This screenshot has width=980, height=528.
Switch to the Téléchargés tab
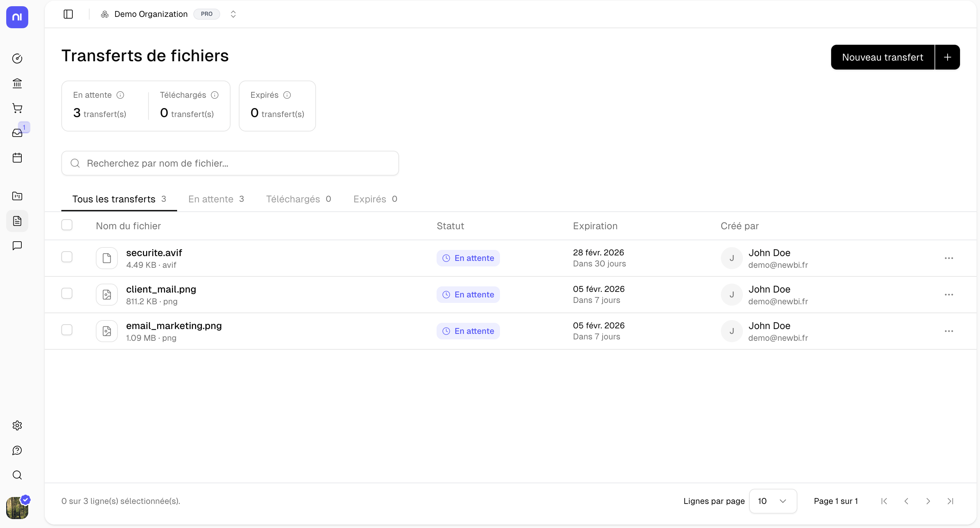pos(298,199)
